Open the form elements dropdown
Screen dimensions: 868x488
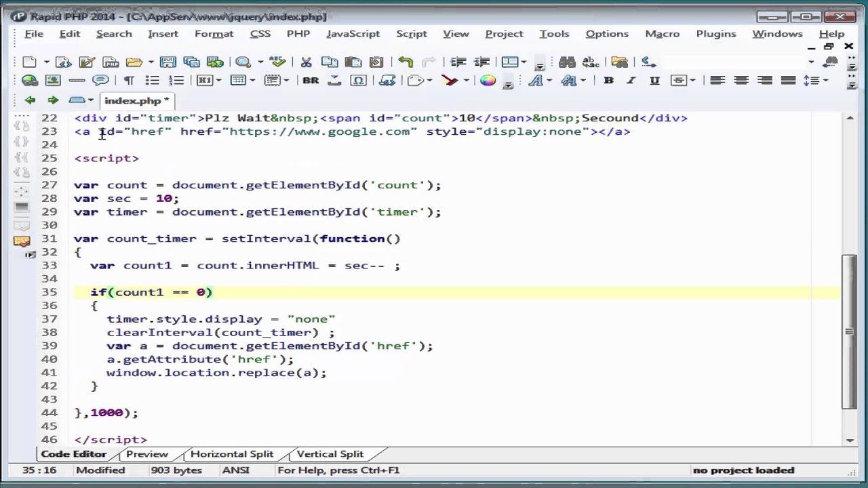pos(287,81)
